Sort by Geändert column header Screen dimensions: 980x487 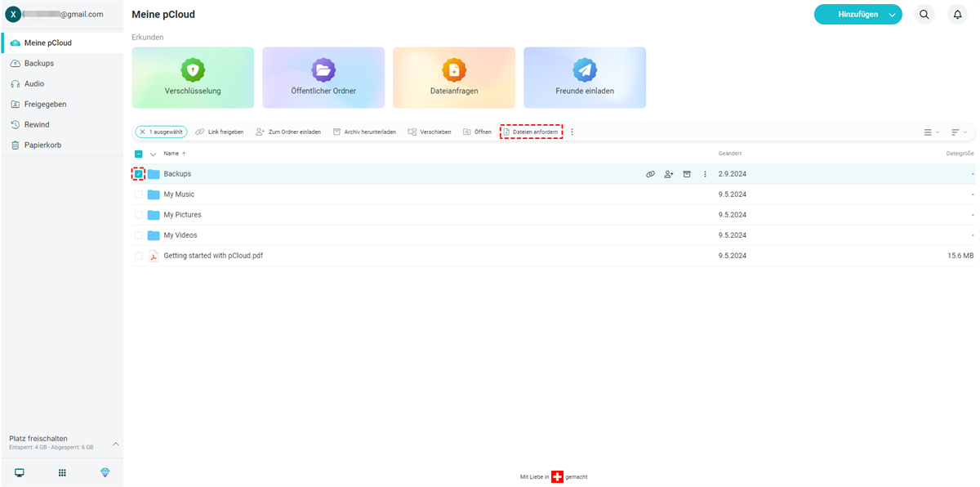730,154
